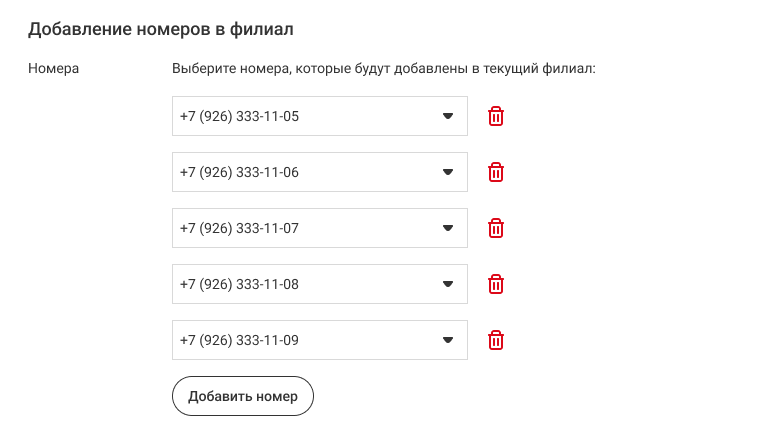The width and height of the screenshot is (773, 426).
Task: Focus the field with +7 (926) 333-11-08
Action: coord(240,284)
